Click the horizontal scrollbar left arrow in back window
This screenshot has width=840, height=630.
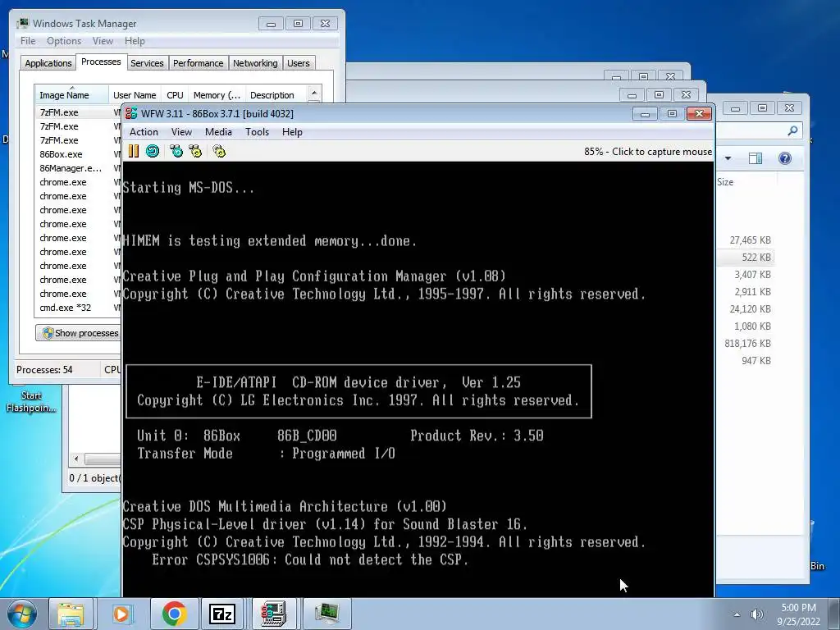pyautogui.click(x=76, y=459)
